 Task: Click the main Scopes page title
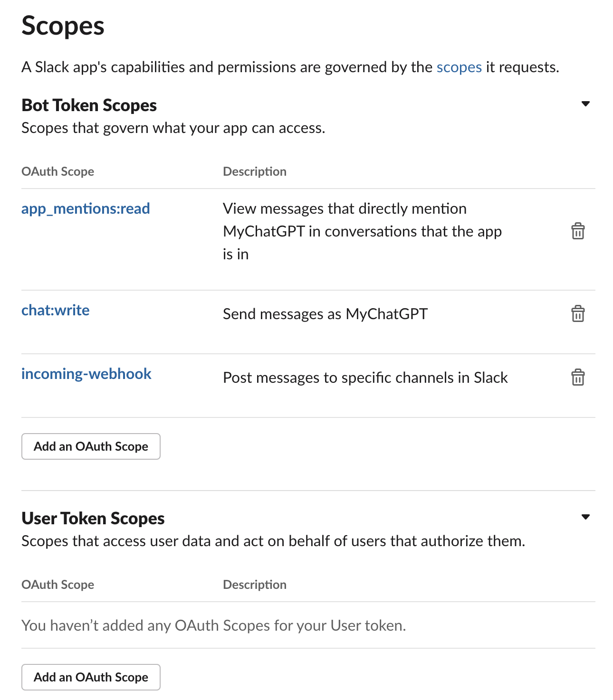click(63, 26)
